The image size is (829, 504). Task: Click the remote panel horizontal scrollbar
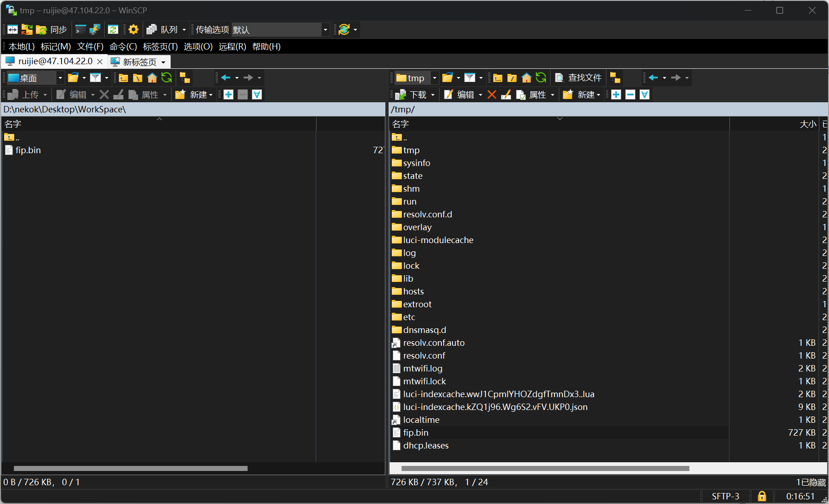coord(545,468)
